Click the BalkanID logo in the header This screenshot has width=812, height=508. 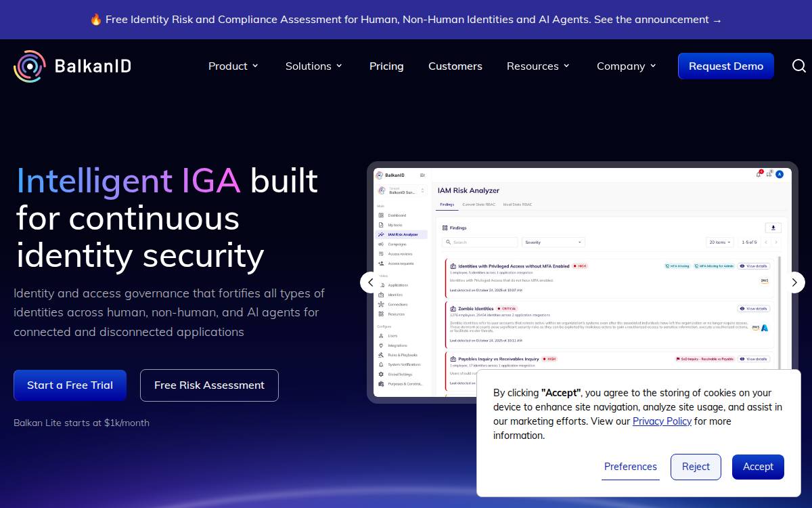(72, 66)
